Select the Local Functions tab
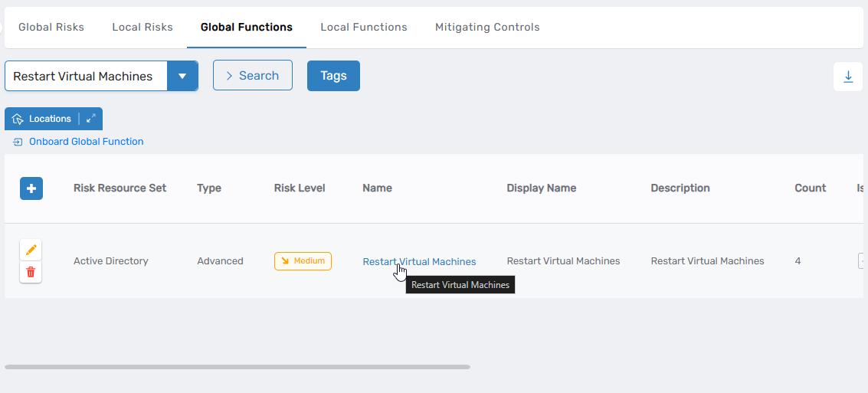 [x=364, y=28]
